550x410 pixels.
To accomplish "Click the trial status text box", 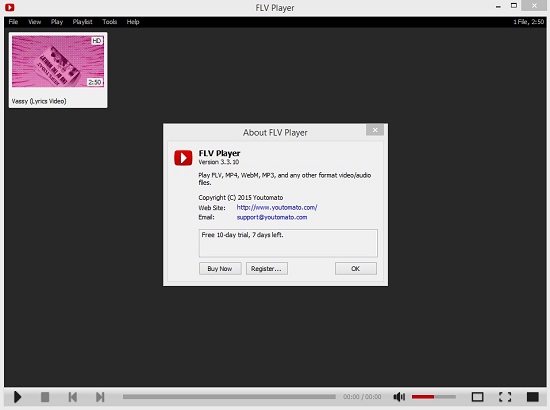I will [x=288, y=243].
